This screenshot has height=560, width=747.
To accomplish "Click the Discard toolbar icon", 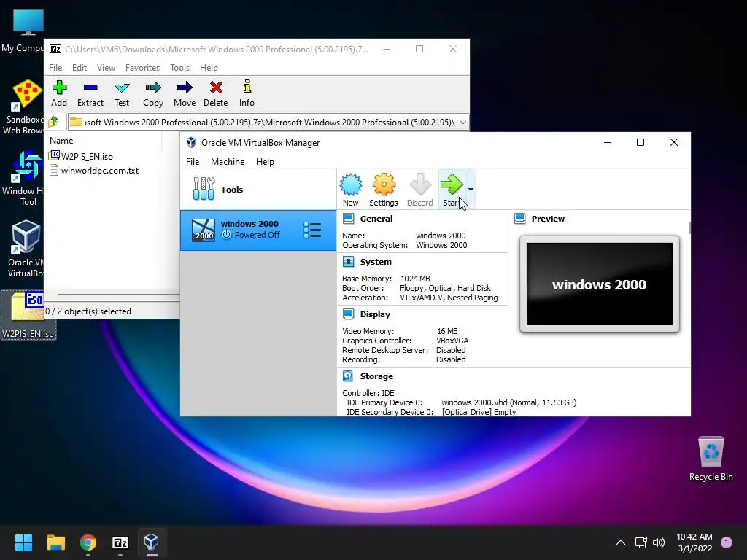I will (x=419, y=190).
